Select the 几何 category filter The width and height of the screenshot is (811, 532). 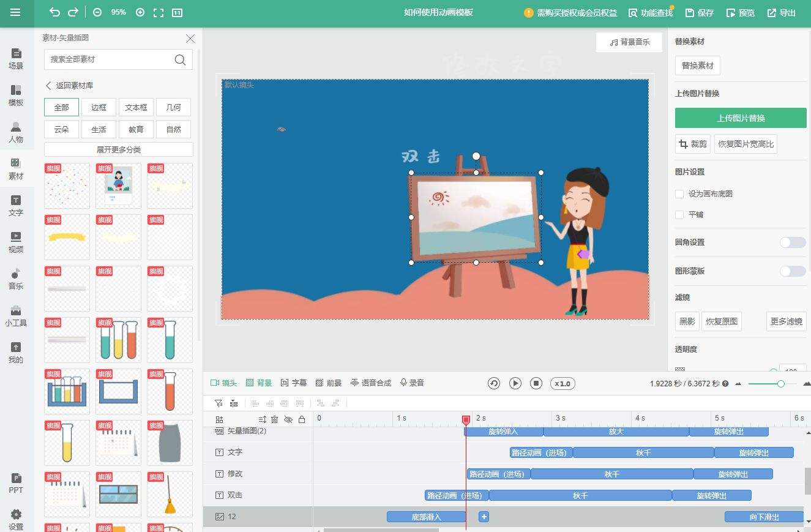(x=173, y=107)
